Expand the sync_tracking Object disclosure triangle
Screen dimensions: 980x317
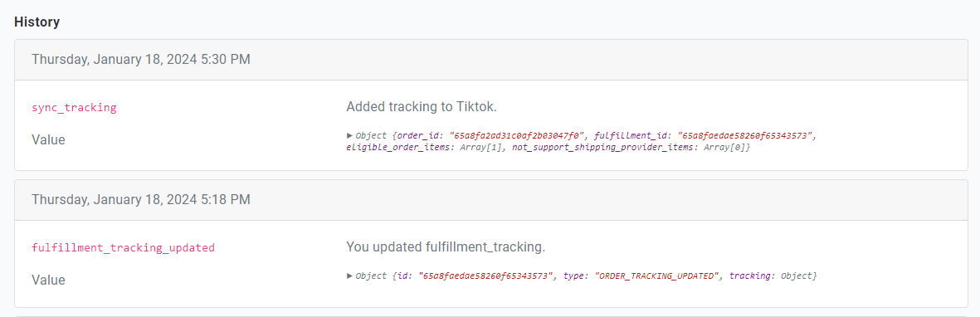click(x=349, y=135)
